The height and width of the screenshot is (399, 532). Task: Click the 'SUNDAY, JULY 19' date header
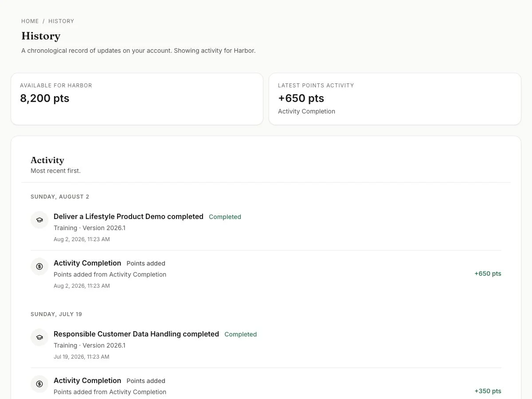pos(56,314)
